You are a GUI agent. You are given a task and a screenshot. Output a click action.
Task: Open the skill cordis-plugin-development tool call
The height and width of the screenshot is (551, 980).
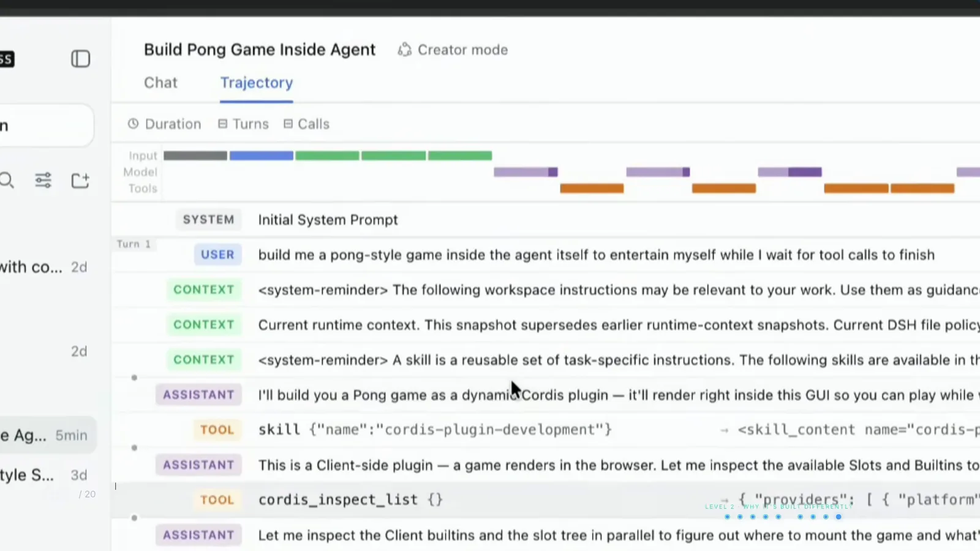click(x=546, y=430)
